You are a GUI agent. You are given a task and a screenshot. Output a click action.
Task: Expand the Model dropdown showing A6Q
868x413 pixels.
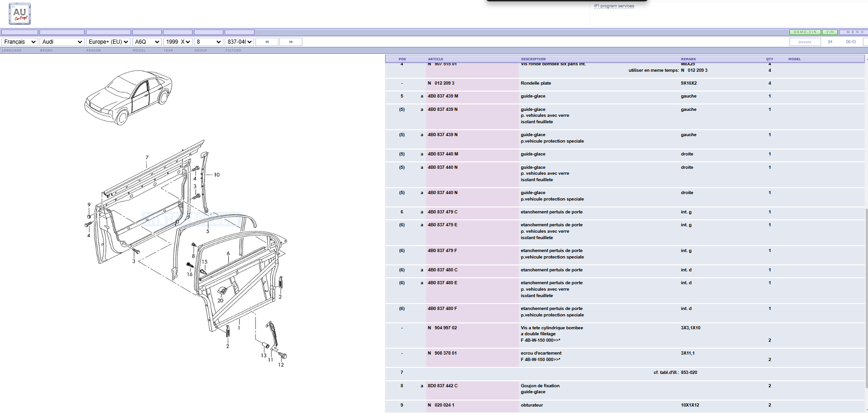pyautogui.click(x=147, y=42)
